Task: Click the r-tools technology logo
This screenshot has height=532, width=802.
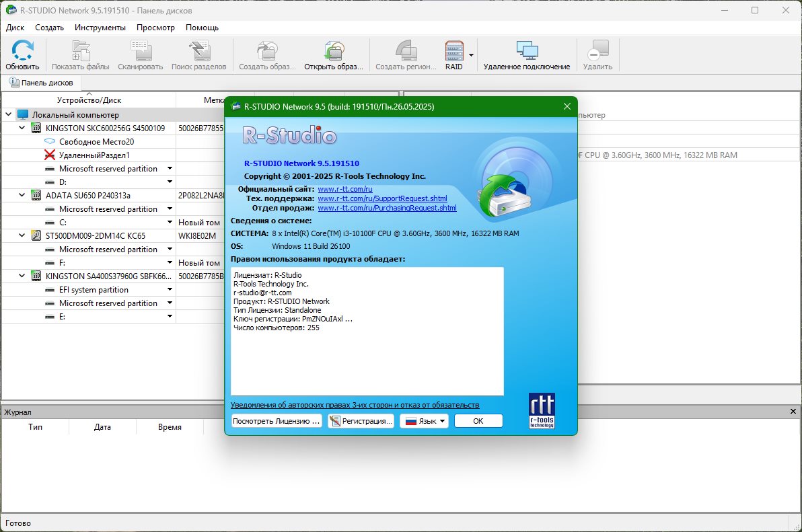Action: (542, 410)
